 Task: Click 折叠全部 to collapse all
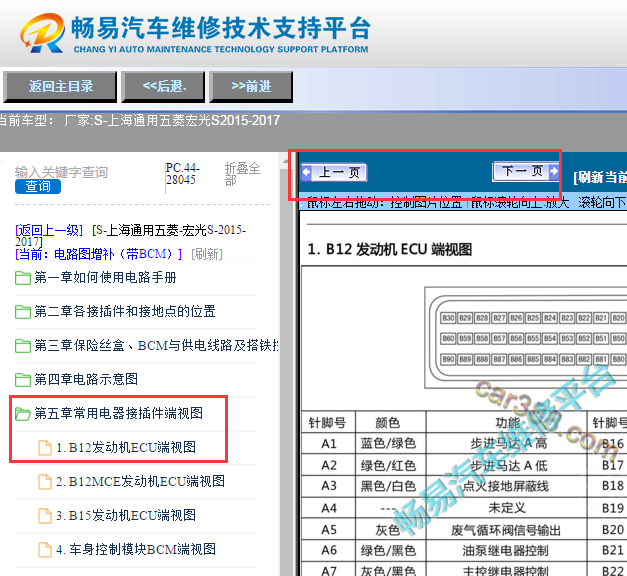point(242,174)
